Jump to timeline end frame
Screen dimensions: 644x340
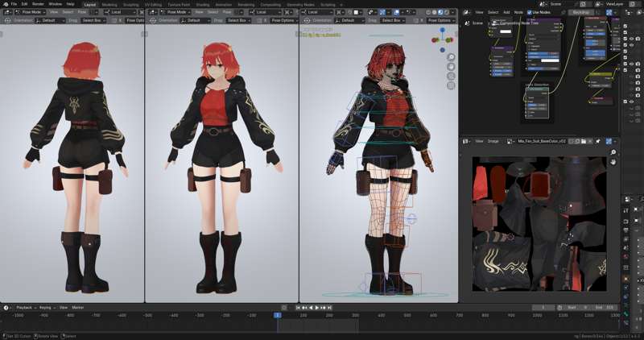click(329, 308)
